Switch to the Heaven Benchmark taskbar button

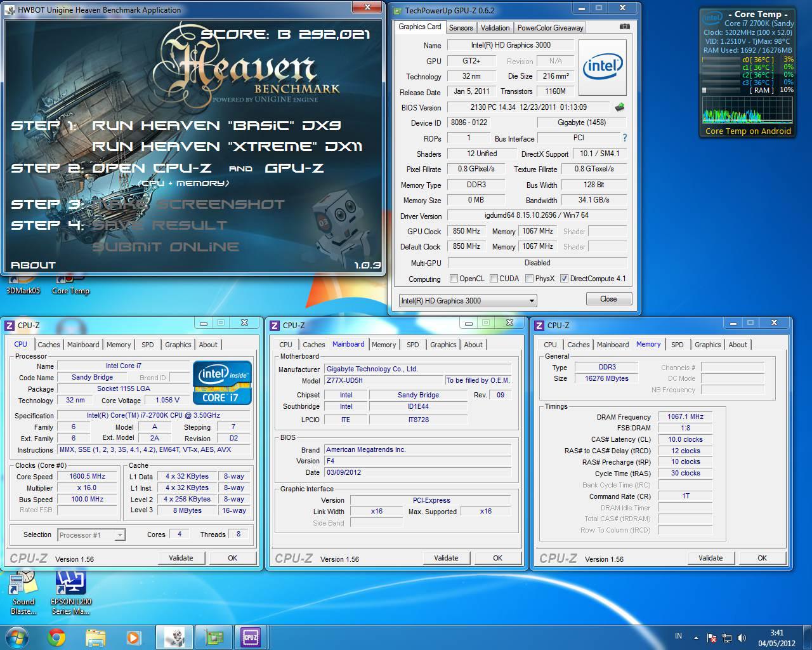pos(174,637)
